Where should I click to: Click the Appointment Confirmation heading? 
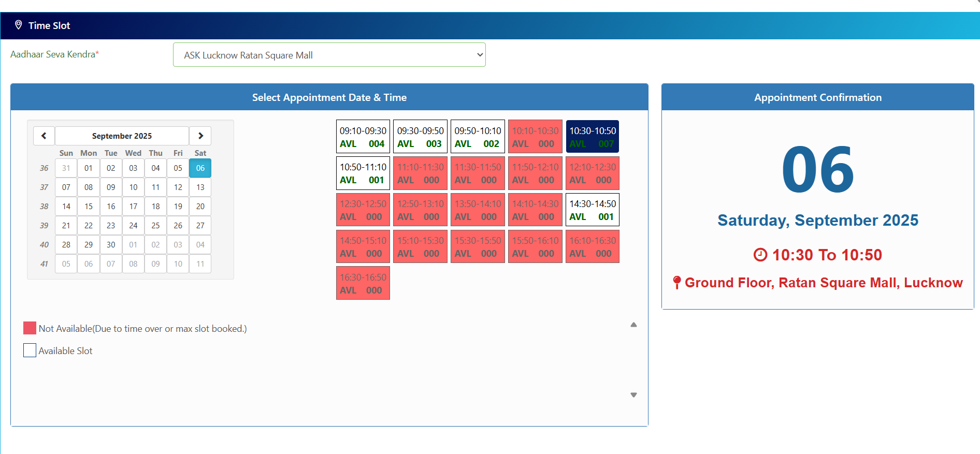click(818, 97)
